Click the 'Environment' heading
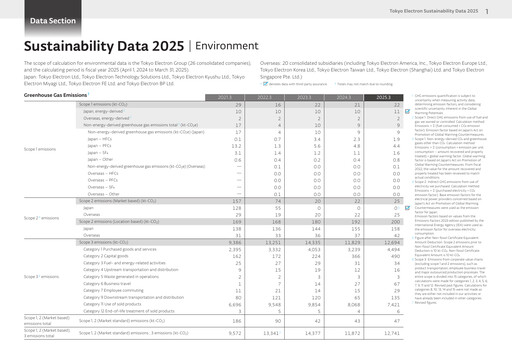 coord(227,46)
